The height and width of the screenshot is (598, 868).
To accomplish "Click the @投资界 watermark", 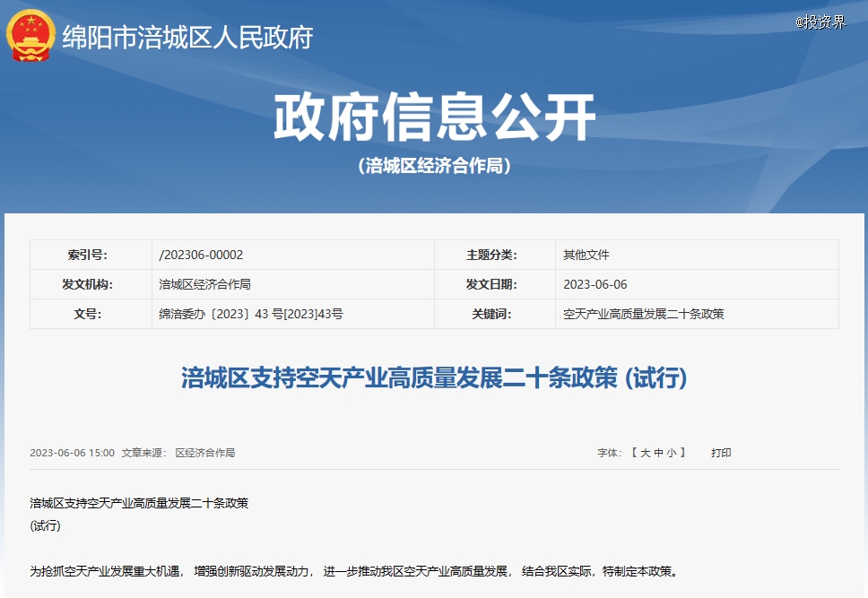I will point(820,22).
